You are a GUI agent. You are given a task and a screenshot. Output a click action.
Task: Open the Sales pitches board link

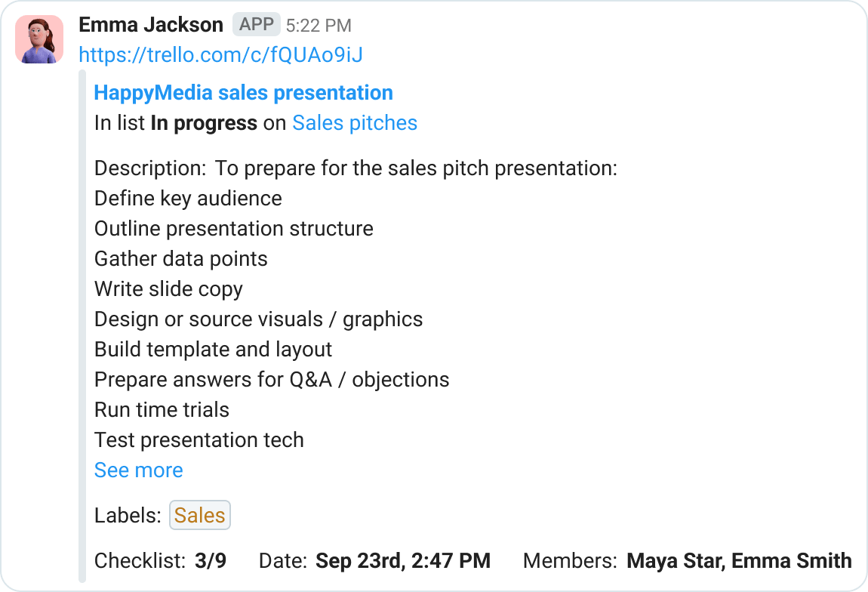355,123
